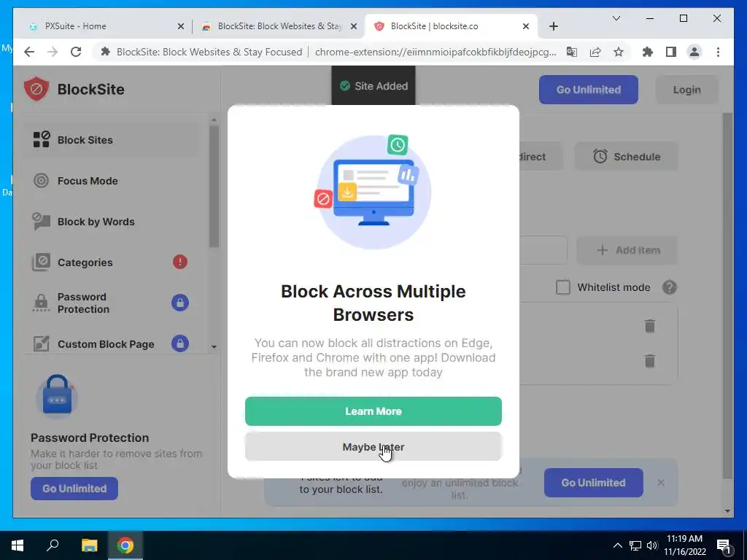This screenshot has height=560, width=747.
Task: Open Focus Mode in the sidebar
Action: tap(112, 181)
